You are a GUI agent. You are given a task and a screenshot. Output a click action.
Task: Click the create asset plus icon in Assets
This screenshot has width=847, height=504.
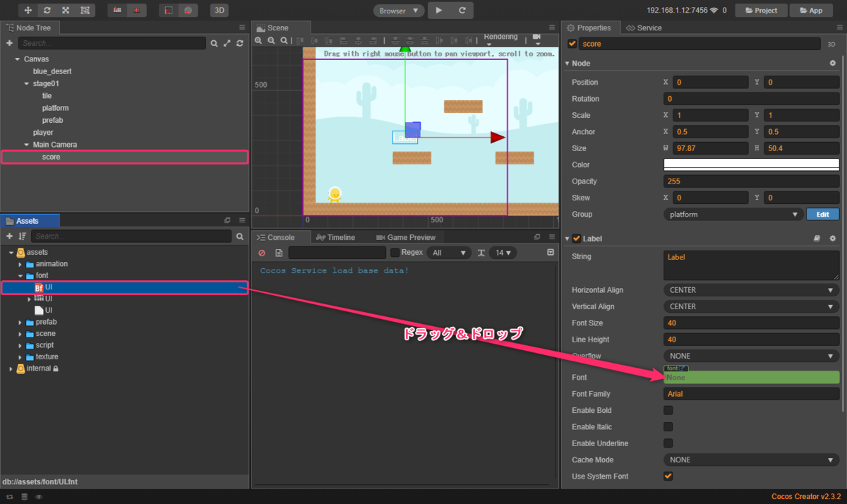click(x=9, y=236)
